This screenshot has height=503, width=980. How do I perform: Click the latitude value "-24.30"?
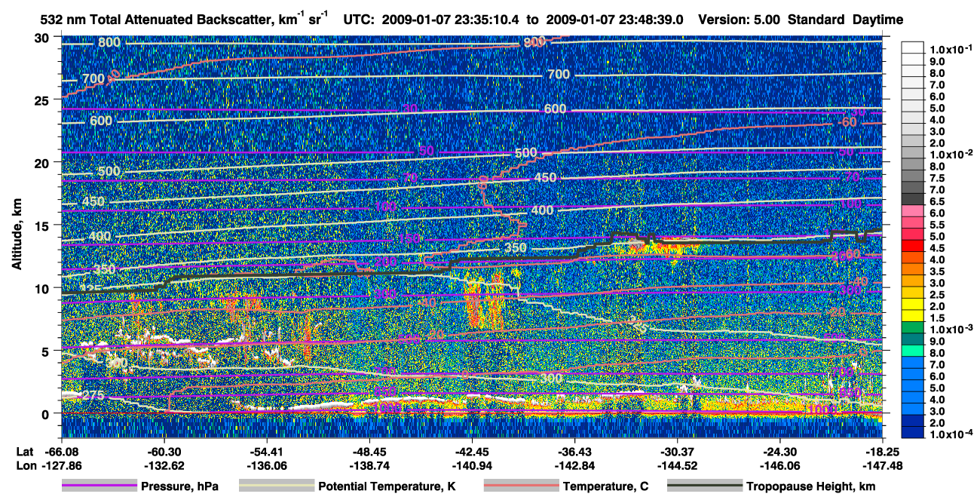click(x=780, y=452)
